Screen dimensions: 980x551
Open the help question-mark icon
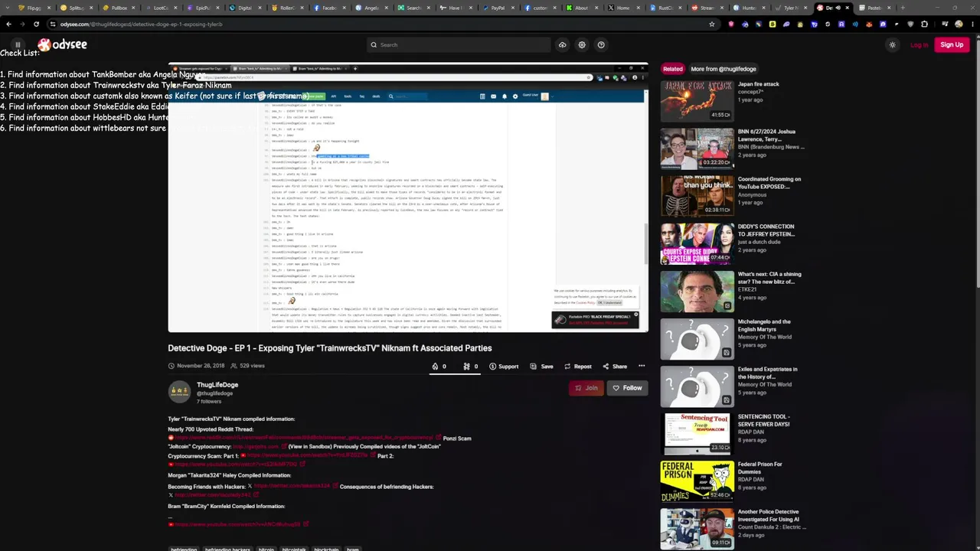click(601, 45)
